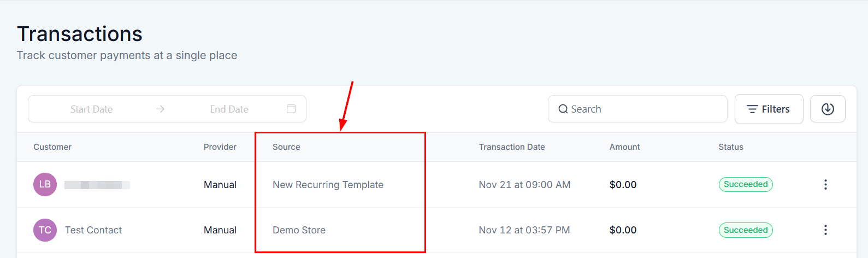Click the Transaction Date column header
The image size is (868, 258).
pos(512,147)
